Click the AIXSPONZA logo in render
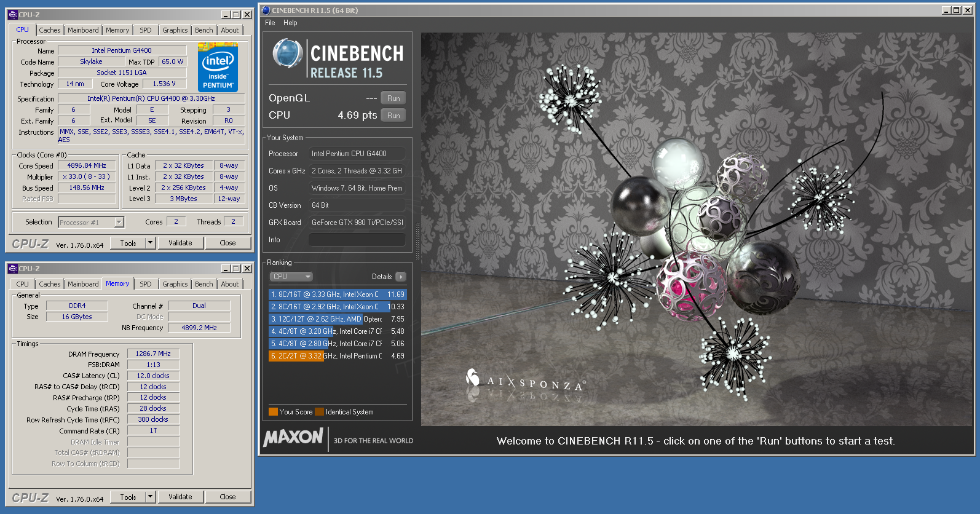The width and height of the screenshot is (980, 514). coord(526,382)
